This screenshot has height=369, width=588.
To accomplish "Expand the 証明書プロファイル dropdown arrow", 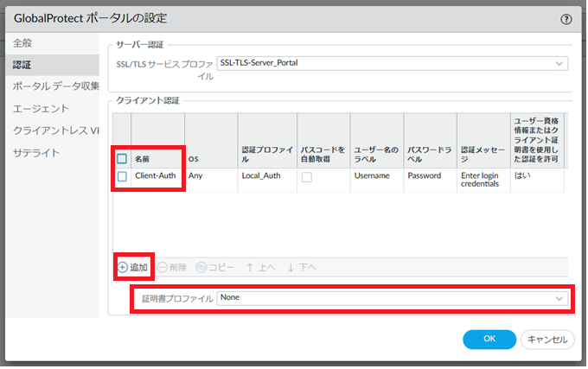I will pyautogui.click(x=559, y=299).
